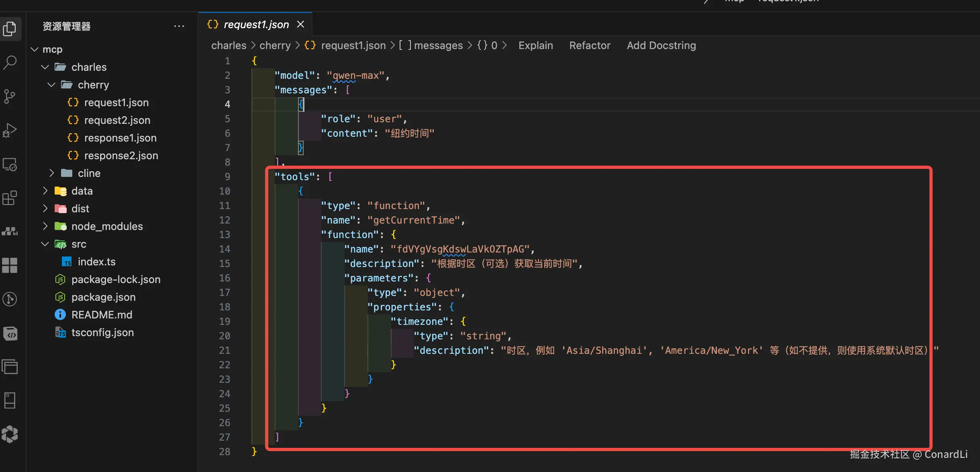This screenshot has height=472, width=980.
Task: Click Add Docstring action
Action: point(661,45)
